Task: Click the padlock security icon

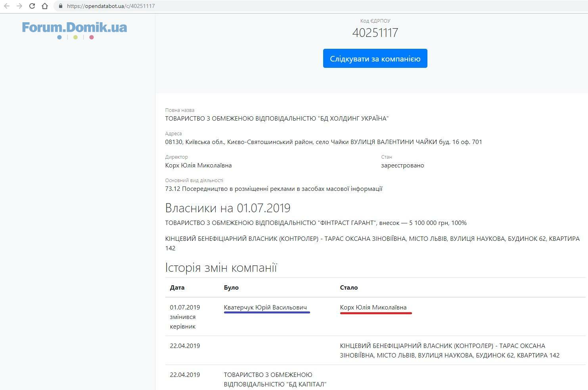Action: 61,6
